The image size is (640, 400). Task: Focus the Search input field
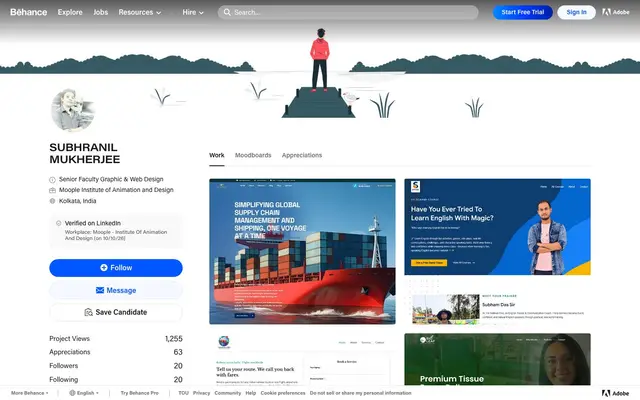[x=348, y=12]
